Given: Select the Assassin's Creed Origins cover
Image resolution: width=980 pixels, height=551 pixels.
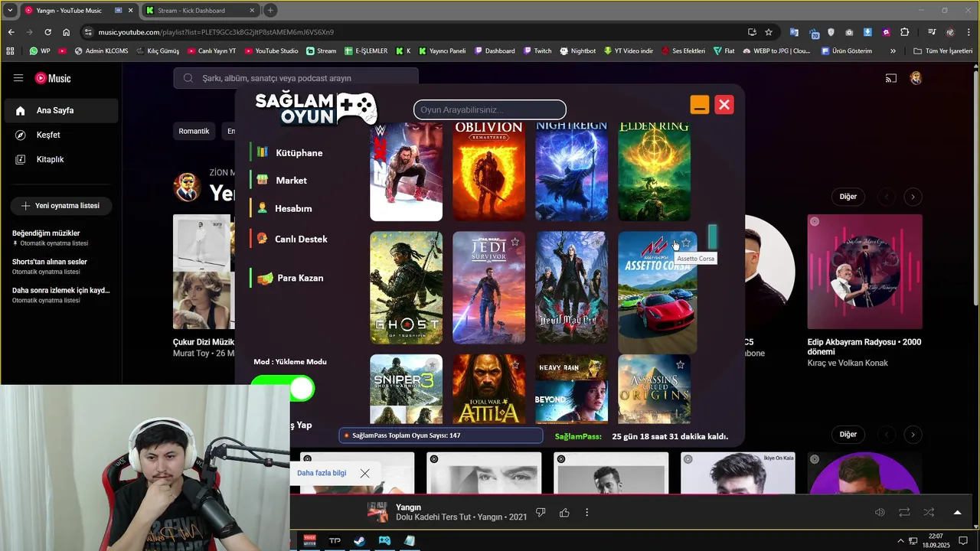Looking at the screenshot, I should [654, 389].
